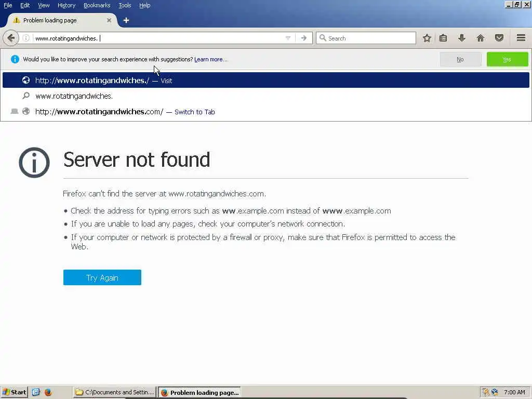Open the Bookmarks menu
Image resolution: width=532 pixels, height=399 pixels.
click(97, 5)
